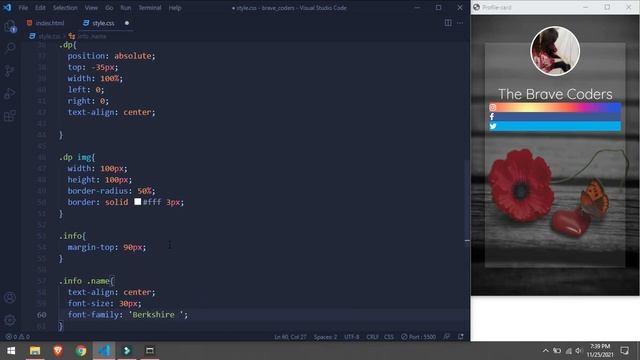The height and width of the screenshot is (360, 640).
Task: Open the Selection menu
Action: [65, 8]
